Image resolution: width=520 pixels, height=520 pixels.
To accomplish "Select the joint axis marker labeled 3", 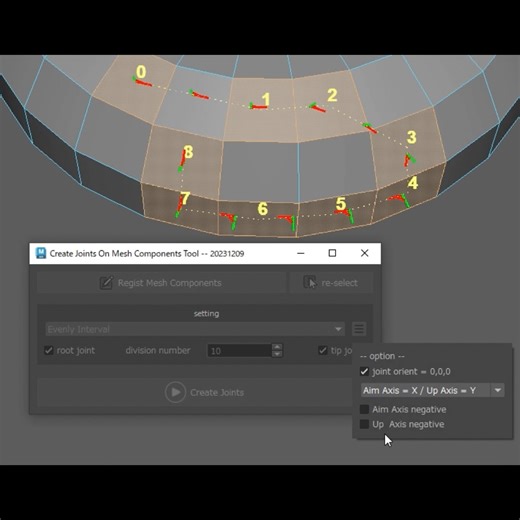I will coord(410,159).
